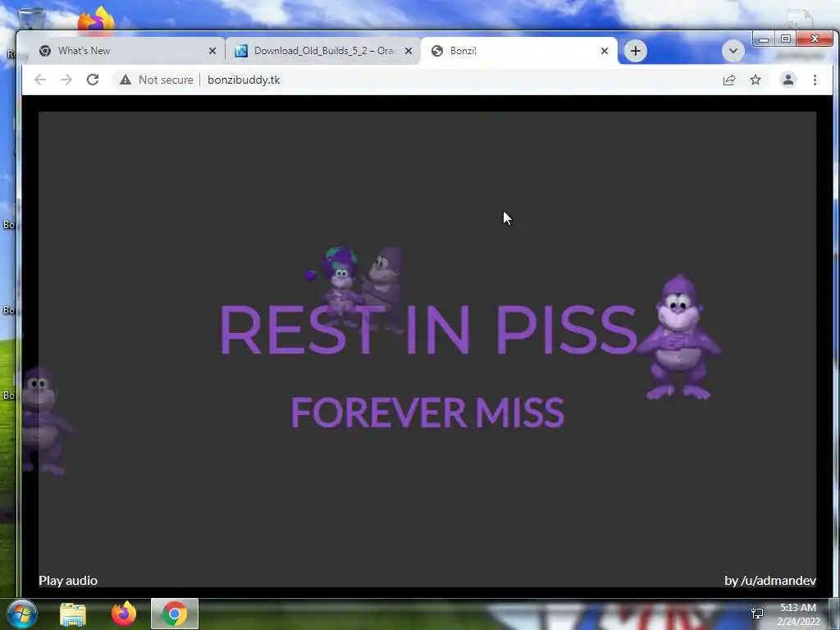Image resolution: width=840 pixels, height=630 pixels.
Task: Click the browser forward arrow
Action: pos(66,80)
